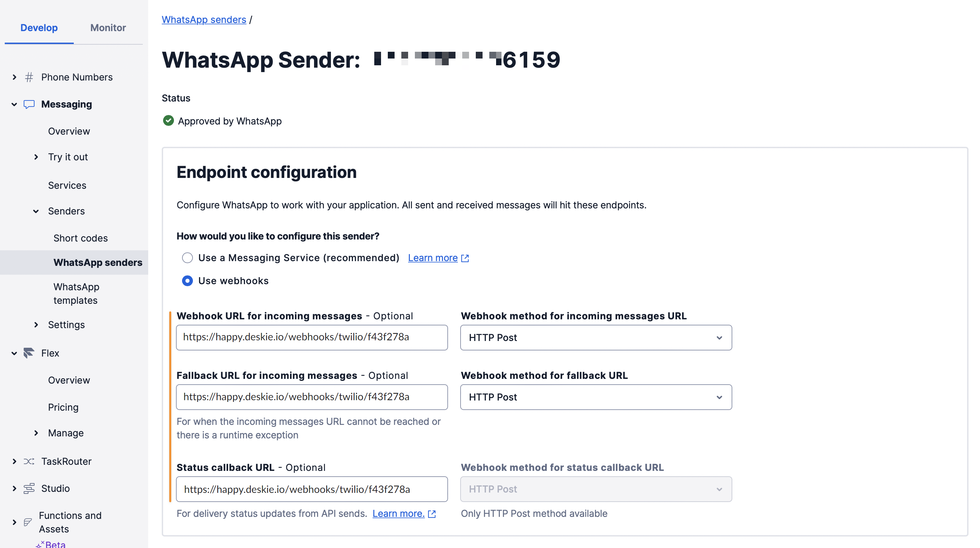980x548 pixels.
Task: Click the green Approved checkmark icon
Action: [168, 120]
